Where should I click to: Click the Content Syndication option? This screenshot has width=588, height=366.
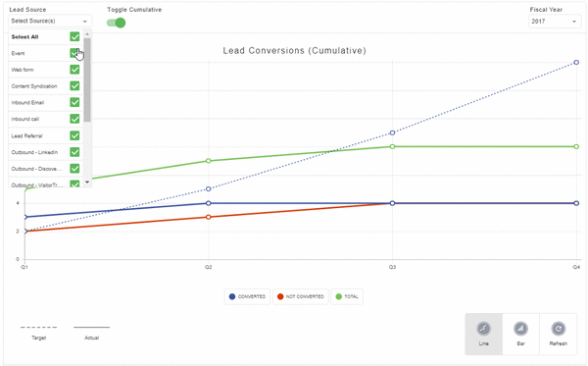tap(45, 86)
